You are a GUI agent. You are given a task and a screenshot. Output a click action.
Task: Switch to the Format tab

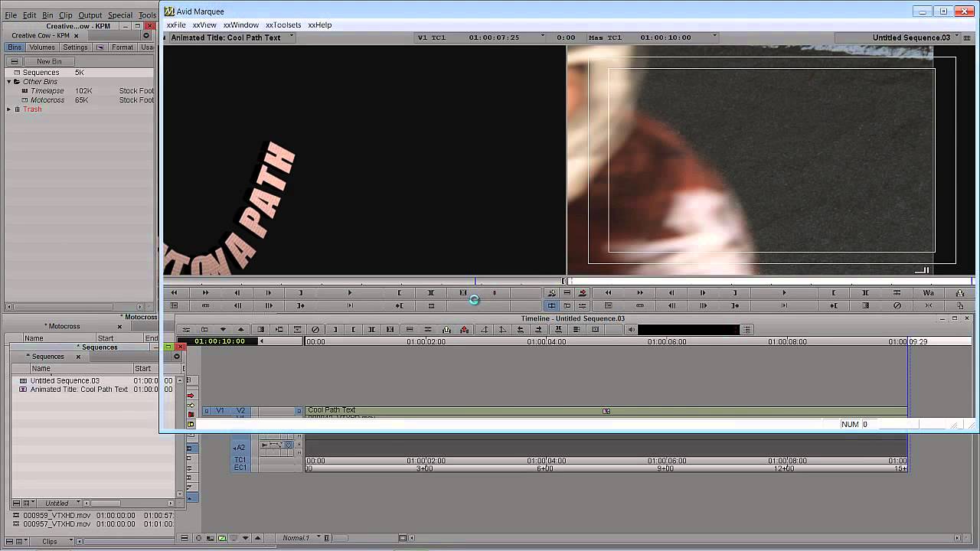(122, 47)
